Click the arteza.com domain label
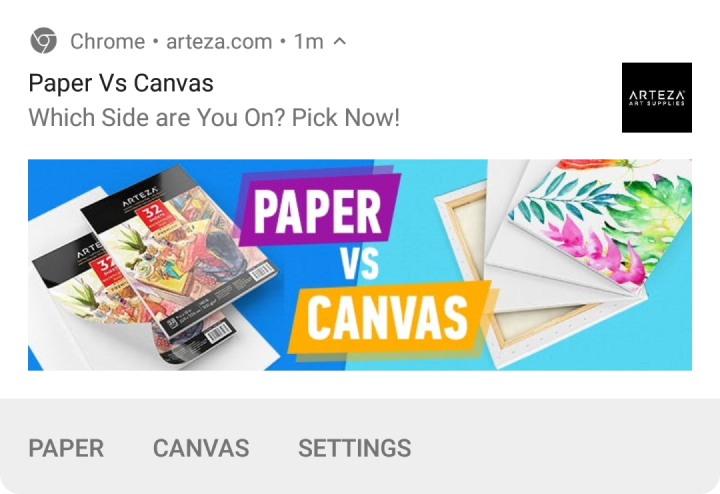Image resolution: width=720 pixels, height=494 pixels. (x=219, y=42)
